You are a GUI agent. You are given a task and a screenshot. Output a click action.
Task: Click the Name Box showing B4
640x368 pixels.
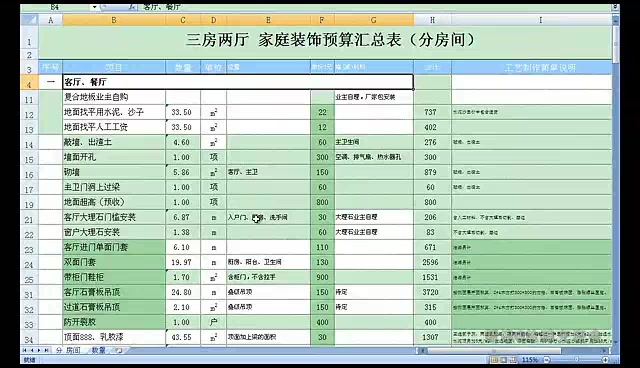[x=55, y=7]
